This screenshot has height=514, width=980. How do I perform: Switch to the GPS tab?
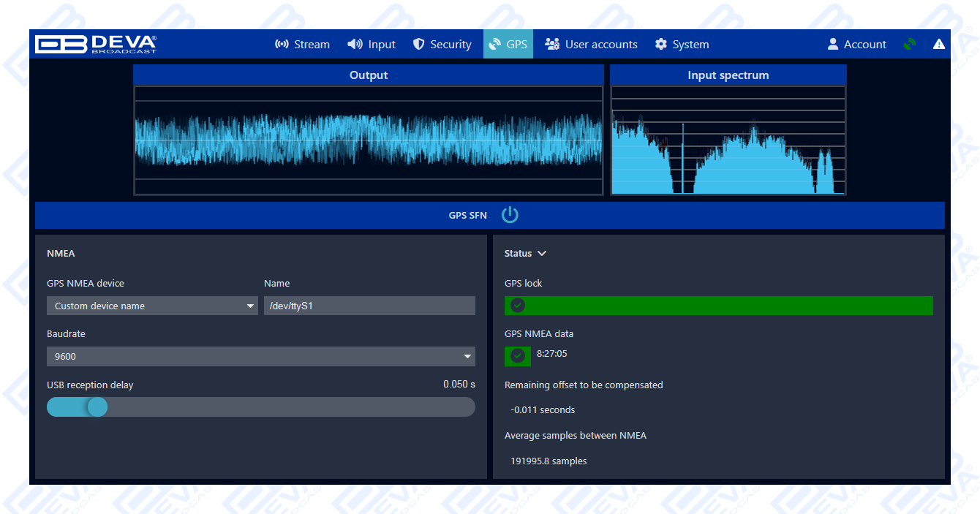point(508,44)
